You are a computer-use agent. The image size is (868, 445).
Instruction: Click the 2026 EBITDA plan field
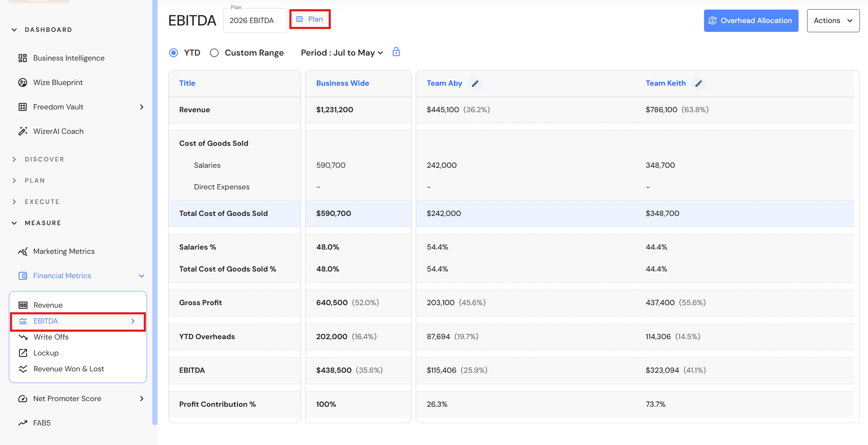coord(255,21)
